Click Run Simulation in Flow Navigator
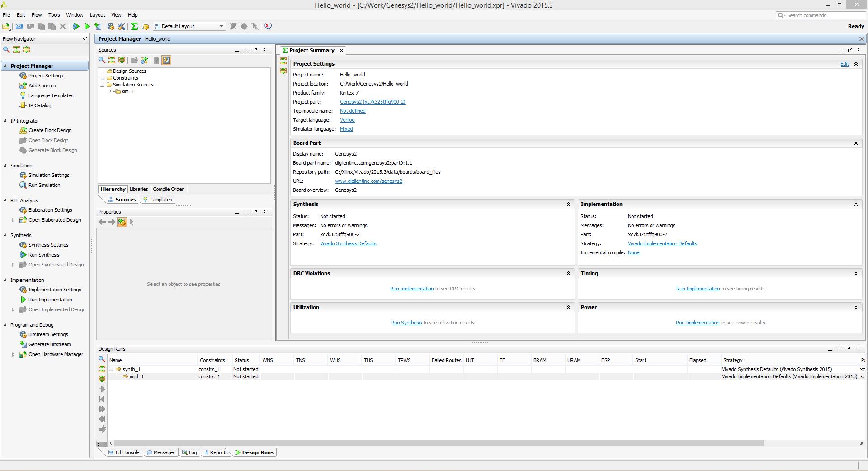This screenshot has width=868, height=471. [40, 185]
